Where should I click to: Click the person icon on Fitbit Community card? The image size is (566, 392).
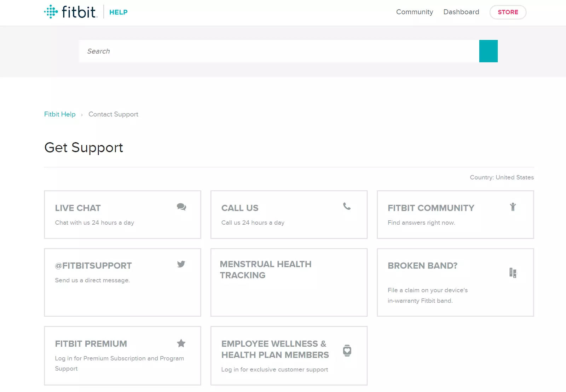[513, 207]
